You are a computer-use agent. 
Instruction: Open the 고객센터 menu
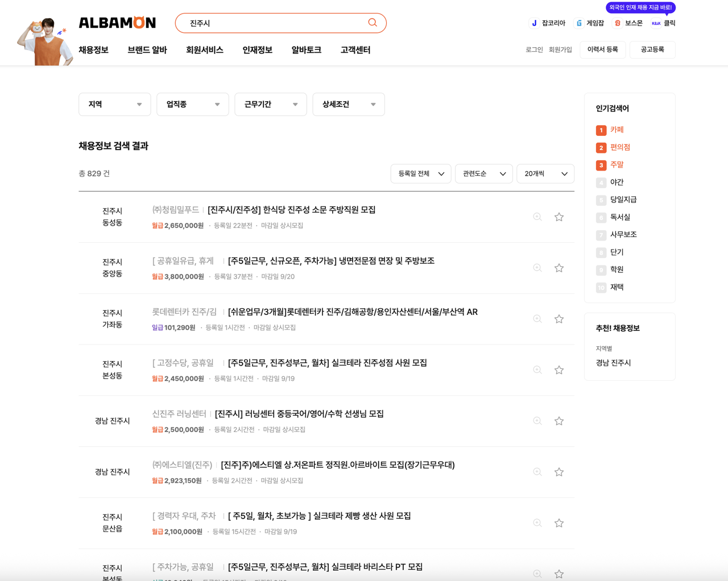point(354,50)
